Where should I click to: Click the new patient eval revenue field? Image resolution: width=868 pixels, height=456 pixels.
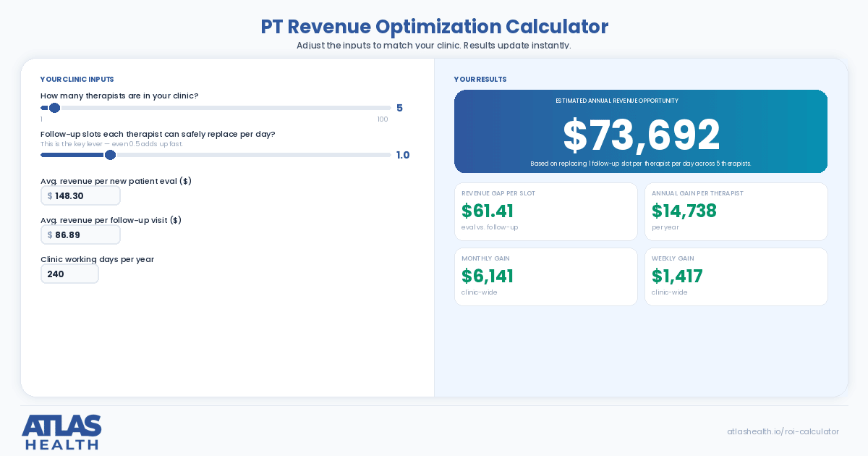tap(80, 195)
